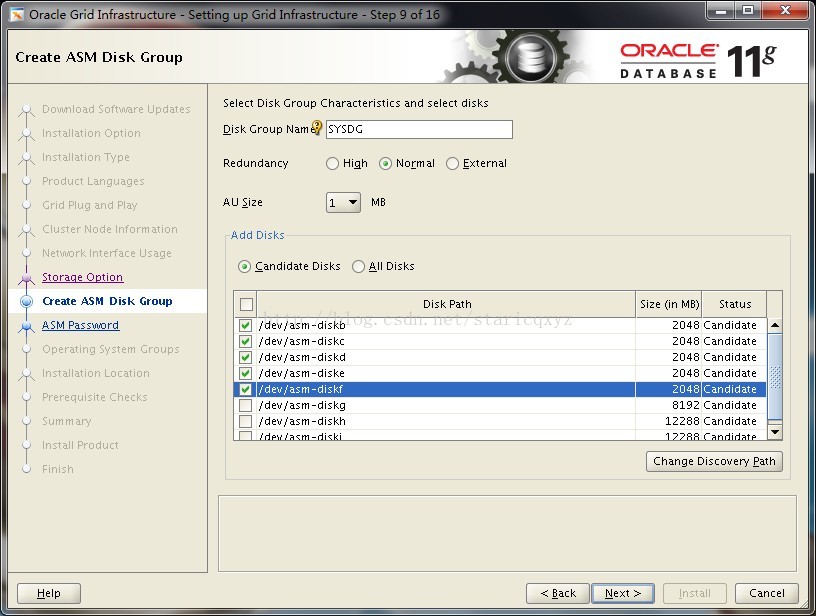Edit the Disk Group Name field SYSDG
816x616 pixels.
pyautogui.click(x=419, y=130)
